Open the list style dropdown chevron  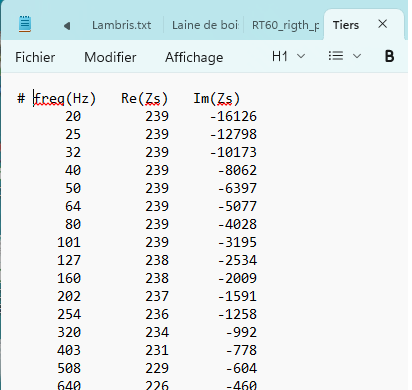point(357,56)
